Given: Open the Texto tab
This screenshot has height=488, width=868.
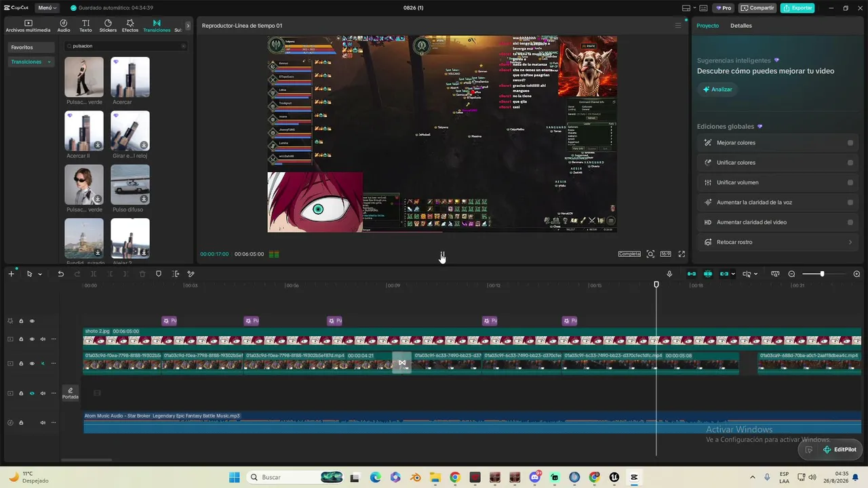Looking at the screenshot, I should click(x=85, y=26).
